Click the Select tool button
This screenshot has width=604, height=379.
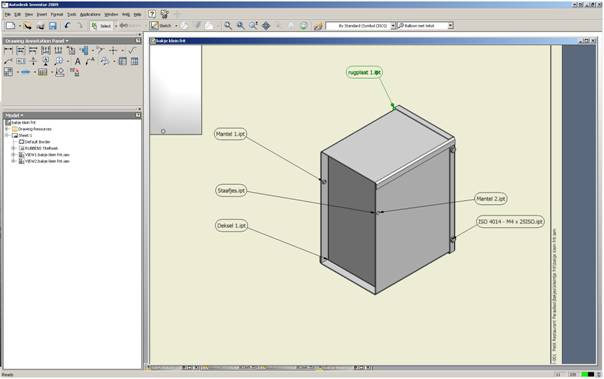point(102,26)
